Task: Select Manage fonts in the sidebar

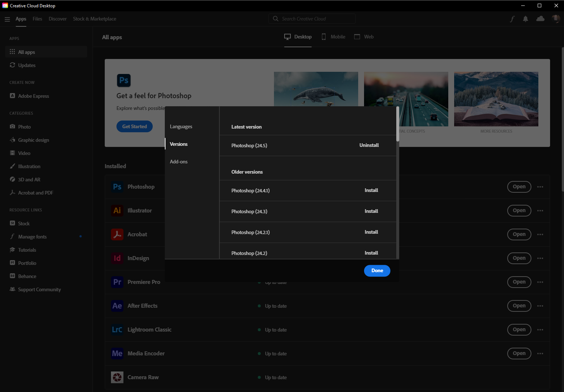Action: (32, 236)
